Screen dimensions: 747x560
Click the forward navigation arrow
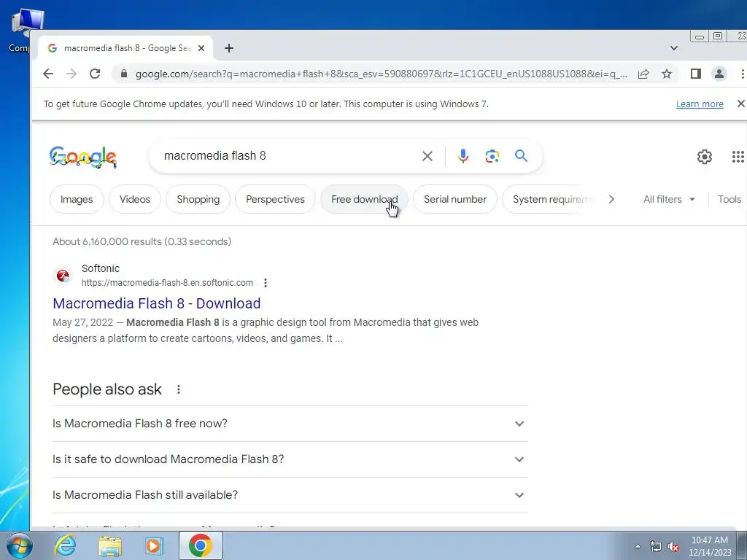point(71,74)
